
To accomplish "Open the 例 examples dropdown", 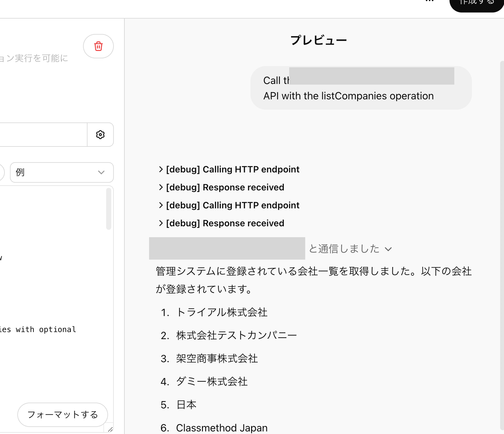I will pyautogui.click(x=62, y=172).
